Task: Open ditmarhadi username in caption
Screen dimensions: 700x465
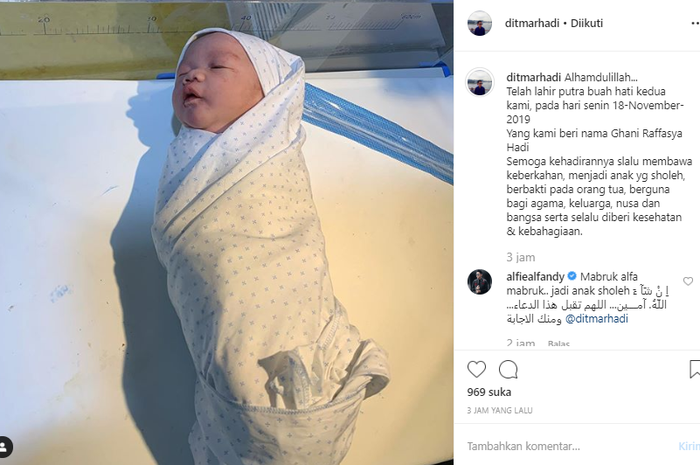Action: pos(534,77)
